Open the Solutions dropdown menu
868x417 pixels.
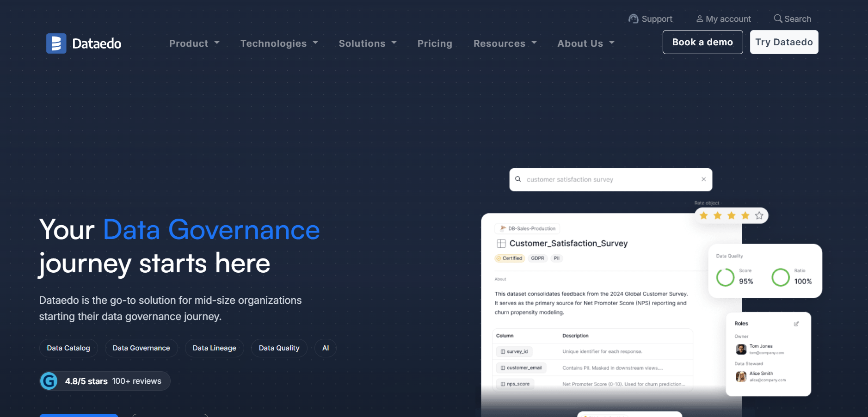(x=368, y=43)
